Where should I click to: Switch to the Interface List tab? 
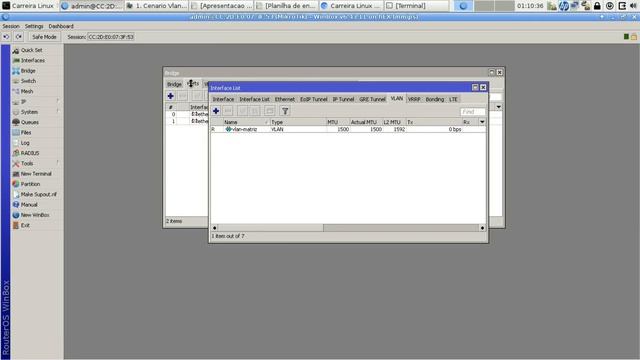pyautogui.click(x=254, y=99)
